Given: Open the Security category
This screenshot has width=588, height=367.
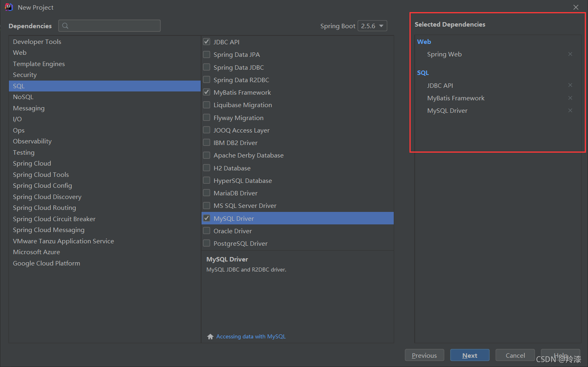Looking at the screenshot, I should pyautogui.click(x=105, y=75).
